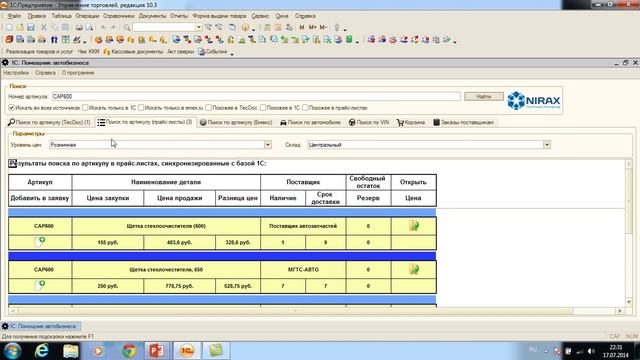Click the red stacked-pages icon starting second toolbar
Image resolution: width=640 pixels, height=360 pixels.
coord(9,40)
